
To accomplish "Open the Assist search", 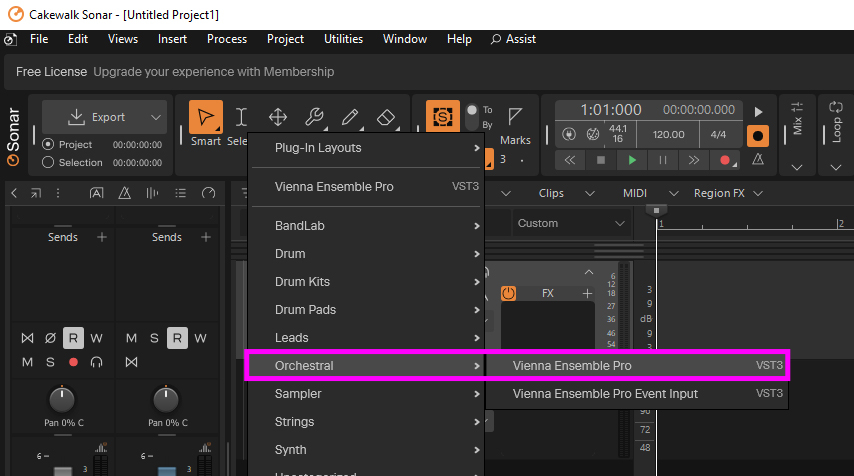I will tap(513, 39).
